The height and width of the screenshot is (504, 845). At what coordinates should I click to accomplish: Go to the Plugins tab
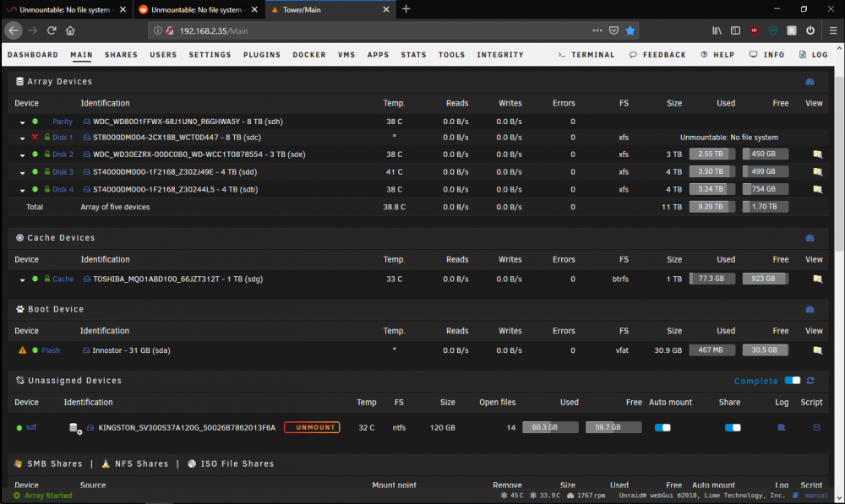[262, 55]
